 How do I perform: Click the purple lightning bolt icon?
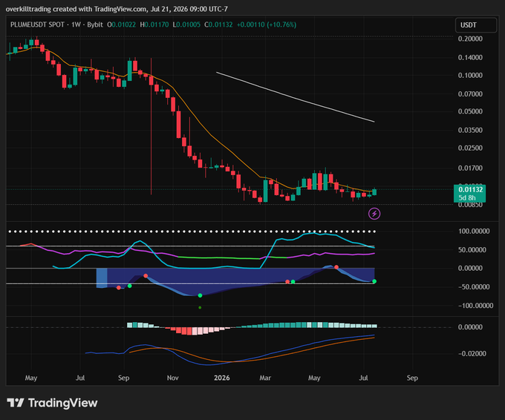[x=374, y=214]
